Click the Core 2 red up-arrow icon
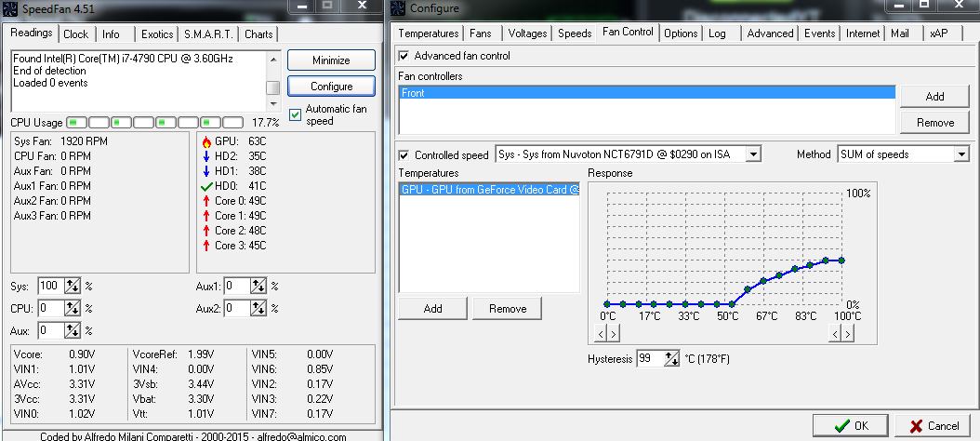Screen dimensions: 980x441 click(206, 231)
